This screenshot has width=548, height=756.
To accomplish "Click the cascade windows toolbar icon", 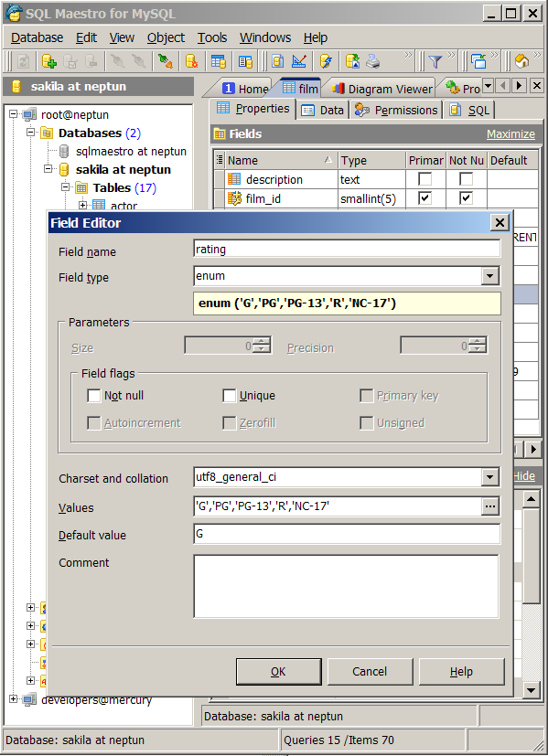I will point(478,61).
